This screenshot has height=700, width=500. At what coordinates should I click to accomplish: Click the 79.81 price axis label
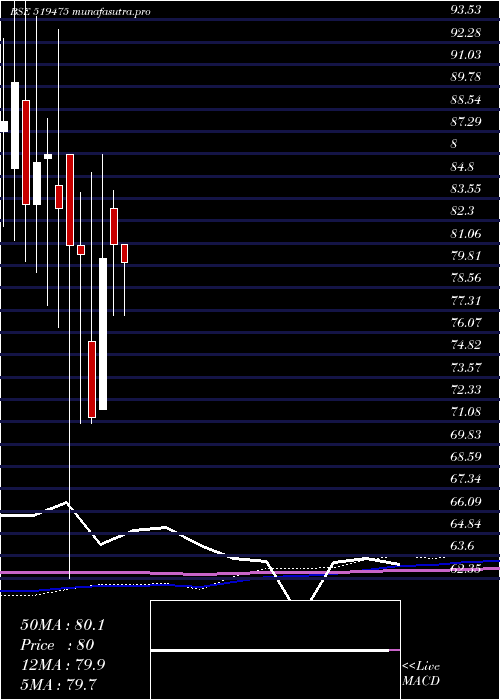click(x=466, y=255)
